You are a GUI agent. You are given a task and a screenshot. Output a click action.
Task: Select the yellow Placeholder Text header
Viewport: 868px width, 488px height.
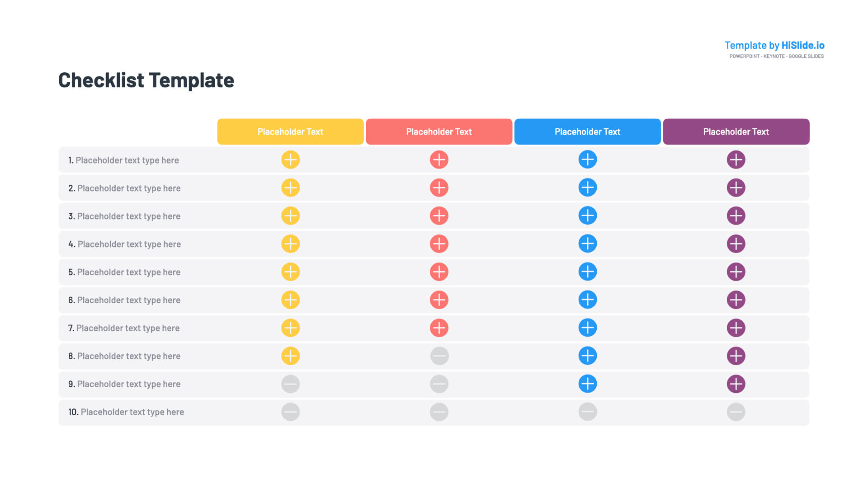(x=290, y=131)
